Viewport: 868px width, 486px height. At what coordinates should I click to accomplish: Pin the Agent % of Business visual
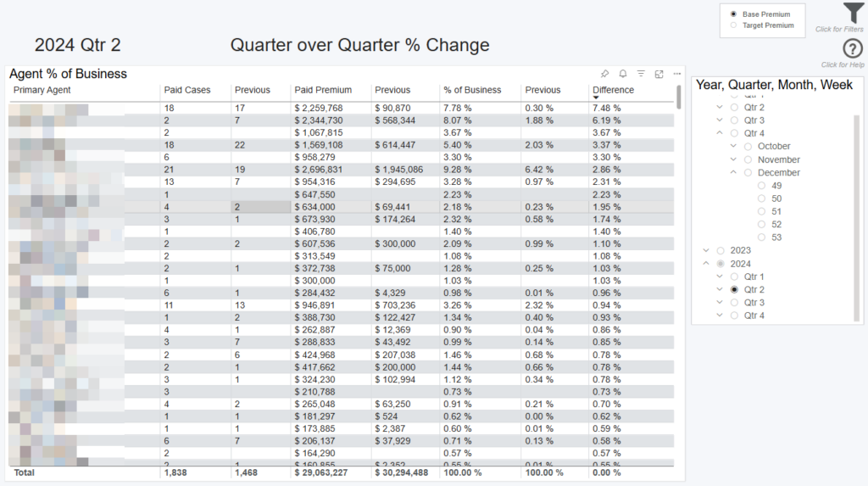point(604,75)
